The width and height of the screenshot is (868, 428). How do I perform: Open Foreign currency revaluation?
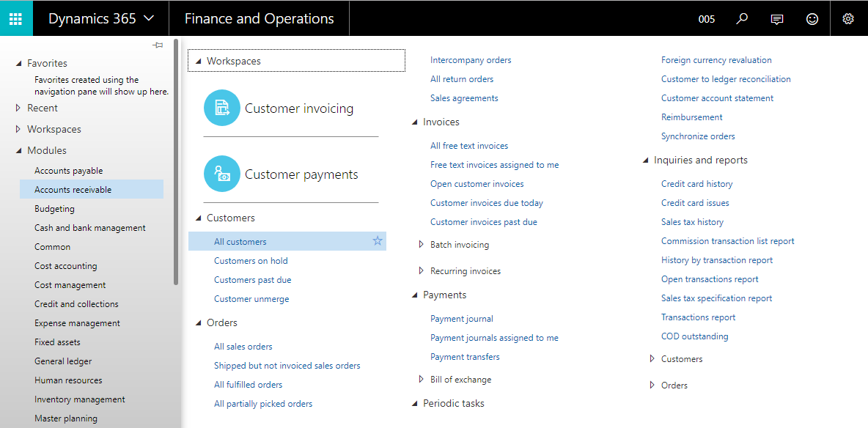coord(716,60)
